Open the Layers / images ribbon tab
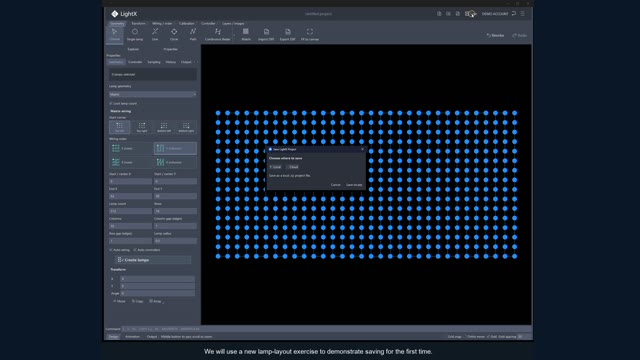640x360 pixels. pos(233,23)
